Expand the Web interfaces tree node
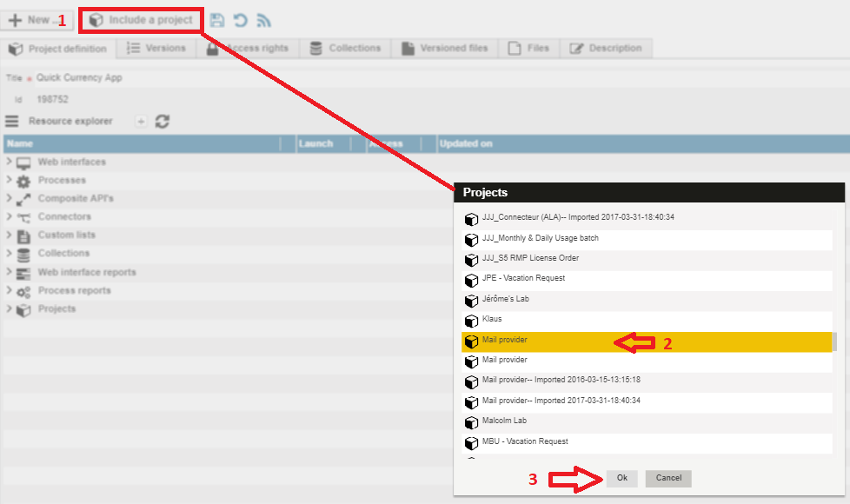850x504 pixels. coord(9,162)
